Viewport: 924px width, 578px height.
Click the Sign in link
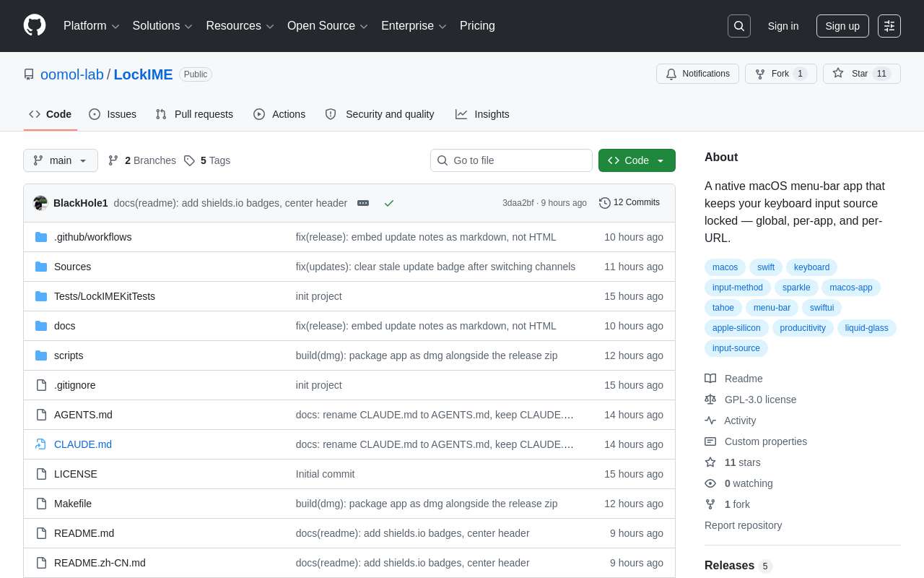783,26
